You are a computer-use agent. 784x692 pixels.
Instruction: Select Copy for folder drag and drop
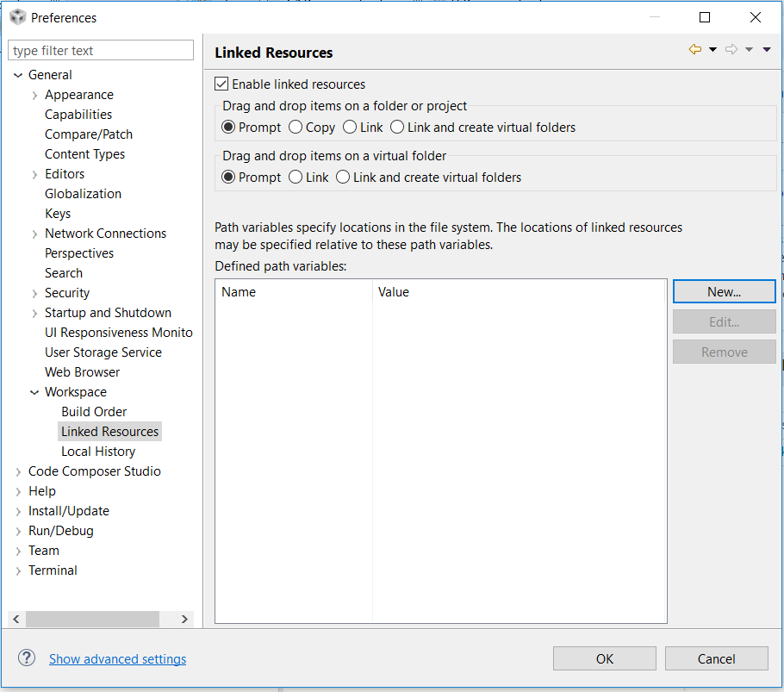point(296,127)
